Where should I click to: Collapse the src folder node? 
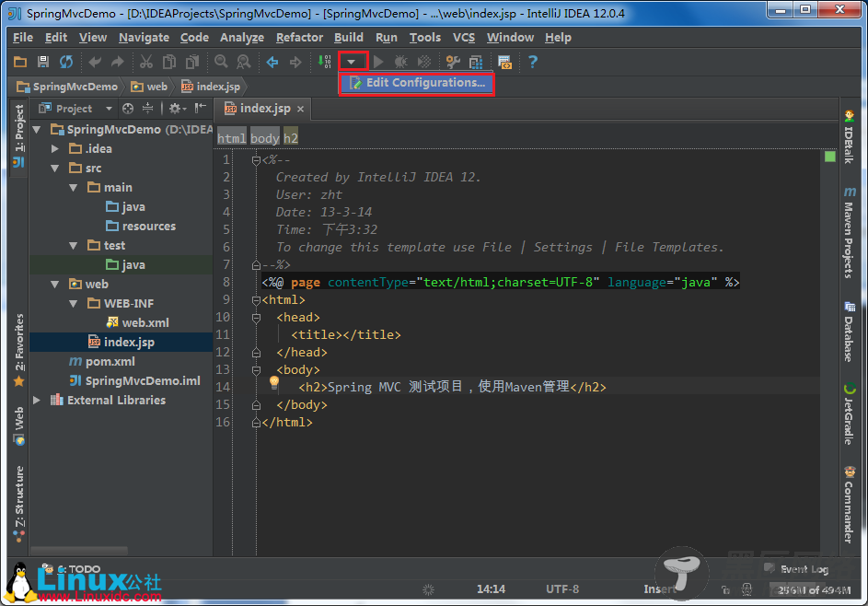[x=55, y=168]
